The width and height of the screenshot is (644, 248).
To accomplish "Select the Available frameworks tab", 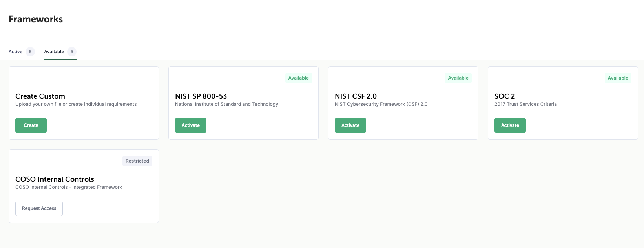I will [54, 52].
